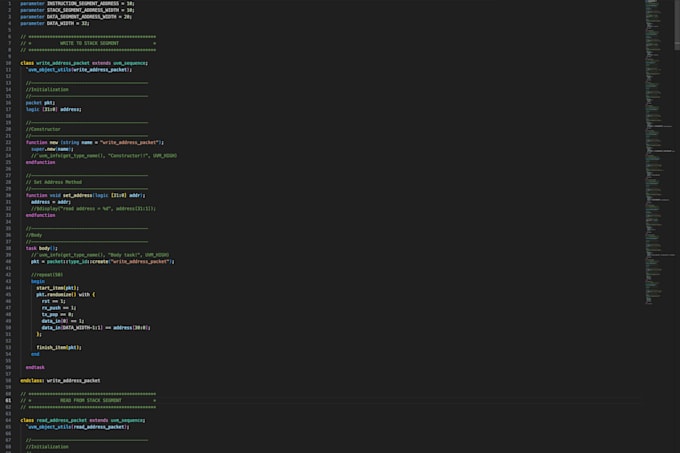Click the '//Body' comment on line 36
This screenshot has width=680, height=453.
[34, 235]
